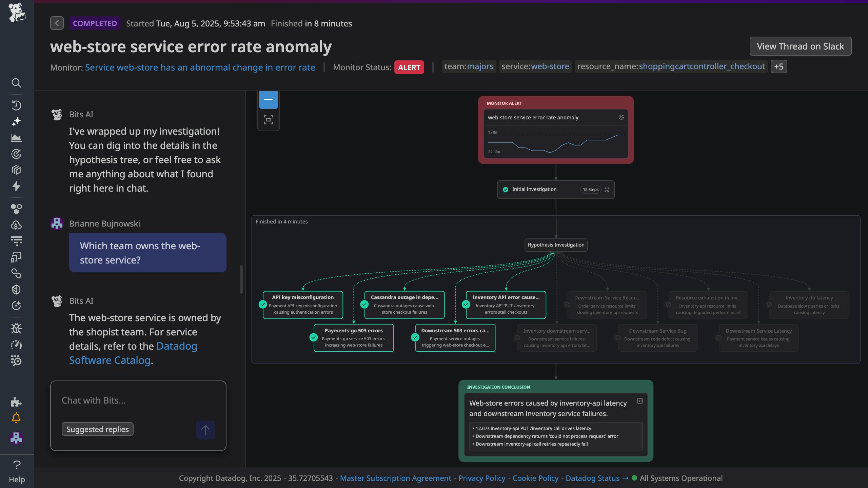This screenshot has height=488, width=868.
Task: Open the cloud cost icon in the sidebar
Action: (x=16, y=225)
